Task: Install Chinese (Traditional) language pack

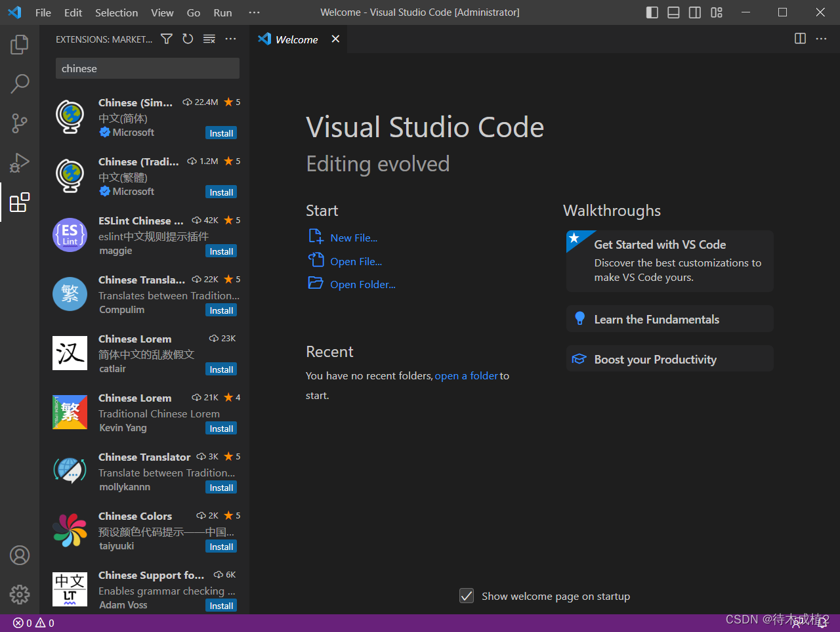Action: (221, 192)
